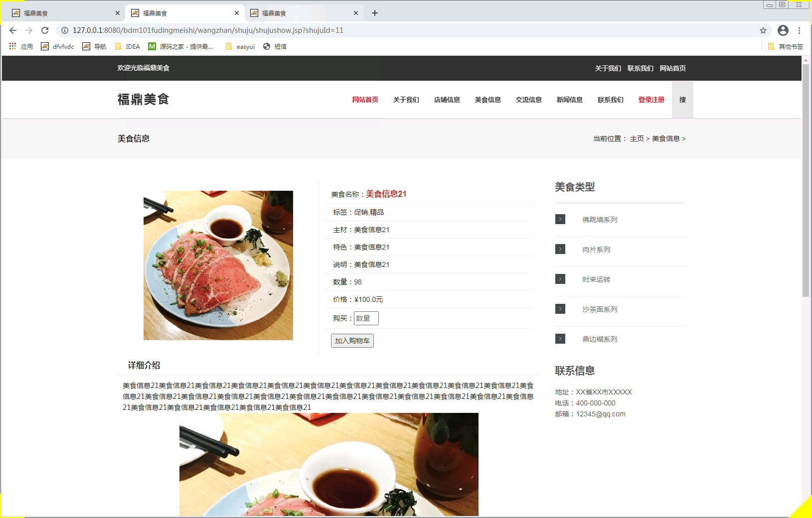Screen dimensions: 812x518
Task: Click the site information icon in address bar
Action: tap(65, 30)
